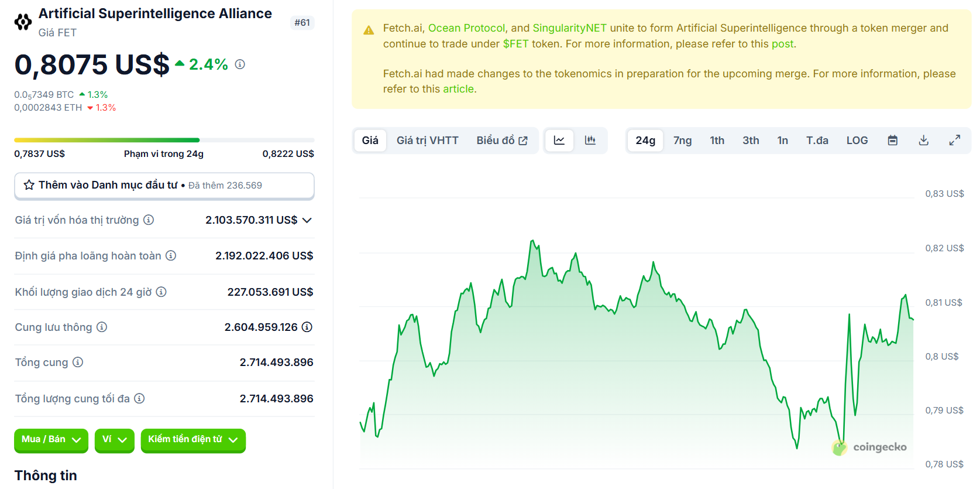The width and height of the screenshot is (980, 489).
Task: Click the 2.192.022.406 US$ valuation value
Action: click(264, 256)
